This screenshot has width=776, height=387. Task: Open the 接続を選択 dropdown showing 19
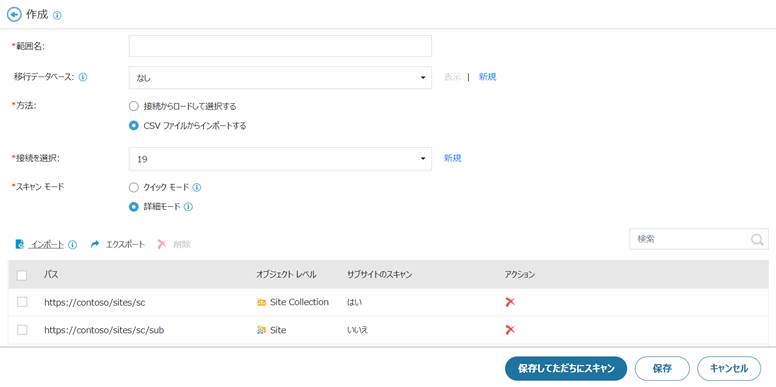[x=280, y=159]
